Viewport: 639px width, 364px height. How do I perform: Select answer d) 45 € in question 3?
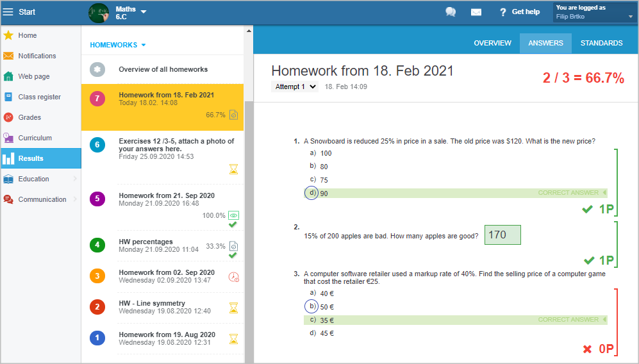coord(322,333)
